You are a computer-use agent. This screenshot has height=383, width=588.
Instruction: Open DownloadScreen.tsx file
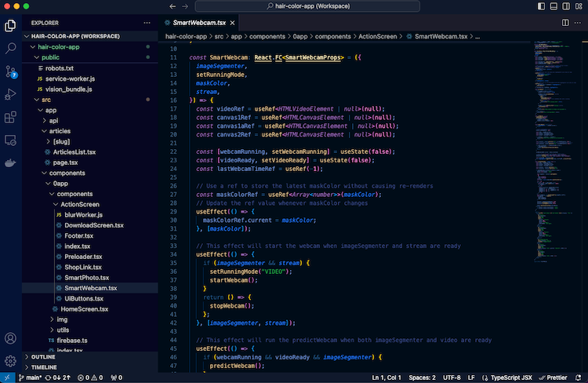90,225
